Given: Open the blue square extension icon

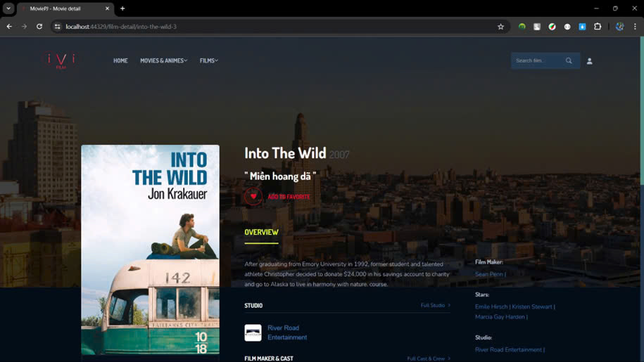Looking at the screenshot, I should [x=582, y=27].
